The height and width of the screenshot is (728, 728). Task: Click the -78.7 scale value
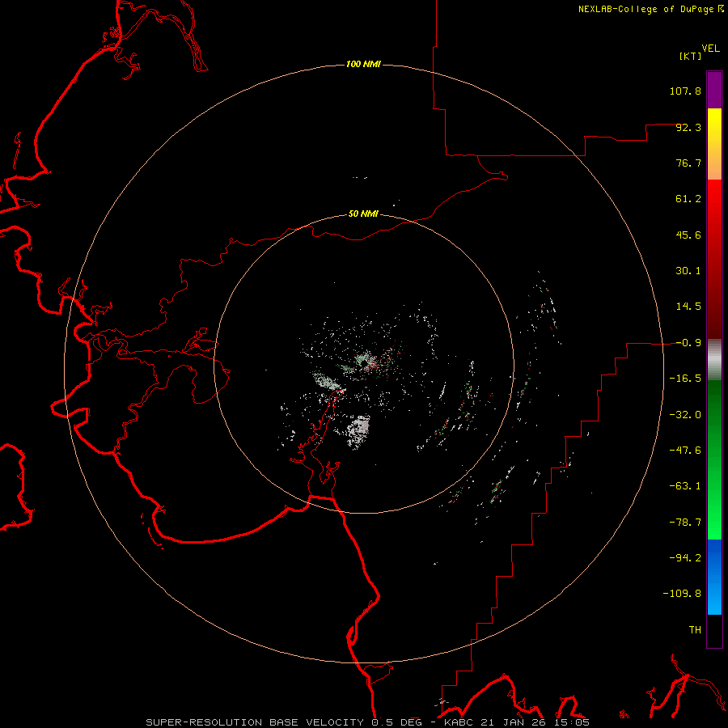click(685, 523)
